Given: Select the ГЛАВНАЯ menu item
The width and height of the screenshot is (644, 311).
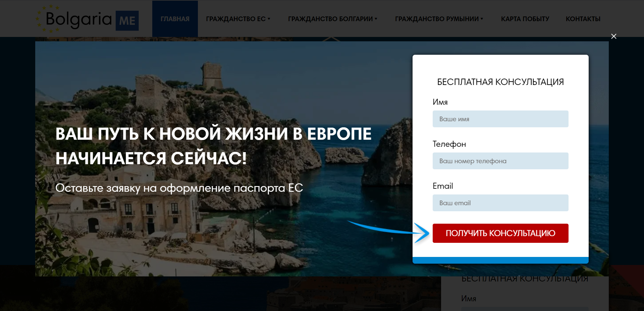Looking at the screenshot, I should 175,19.
